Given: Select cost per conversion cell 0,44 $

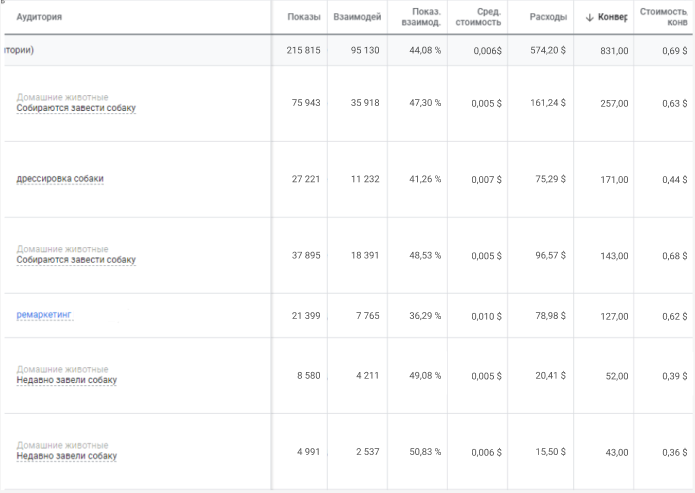Looking at the screenshot, I should point(675,180).
